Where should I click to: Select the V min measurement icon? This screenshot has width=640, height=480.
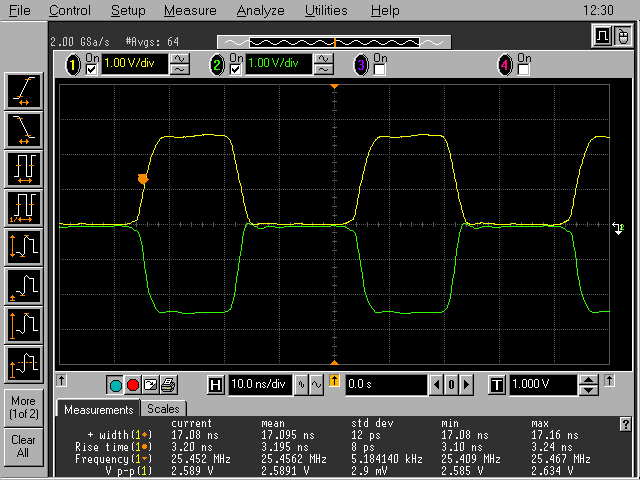click(24, 286)
